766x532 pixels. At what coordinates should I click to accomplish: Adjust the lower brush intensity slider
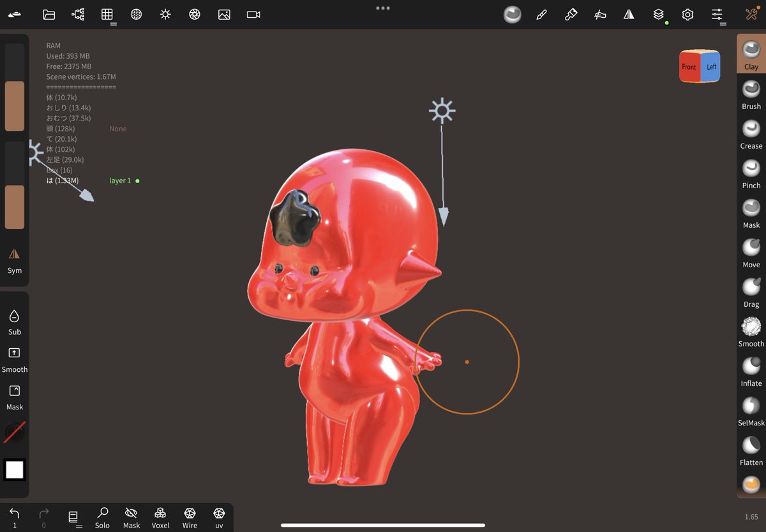(x=14, y=186)
